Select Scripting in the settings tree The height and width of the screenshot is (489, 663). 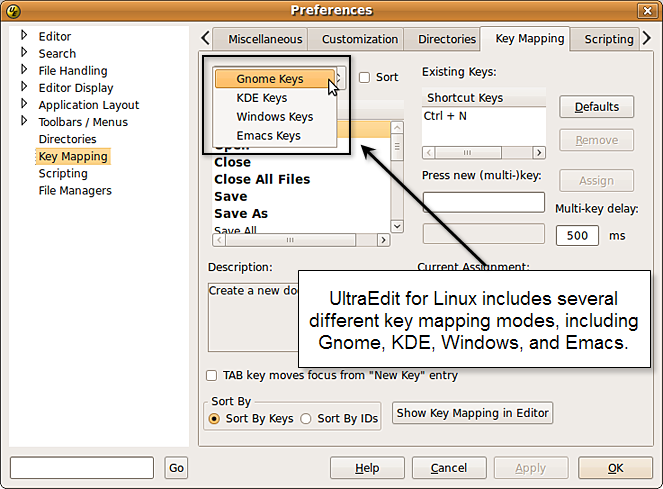tap(63, 173)
